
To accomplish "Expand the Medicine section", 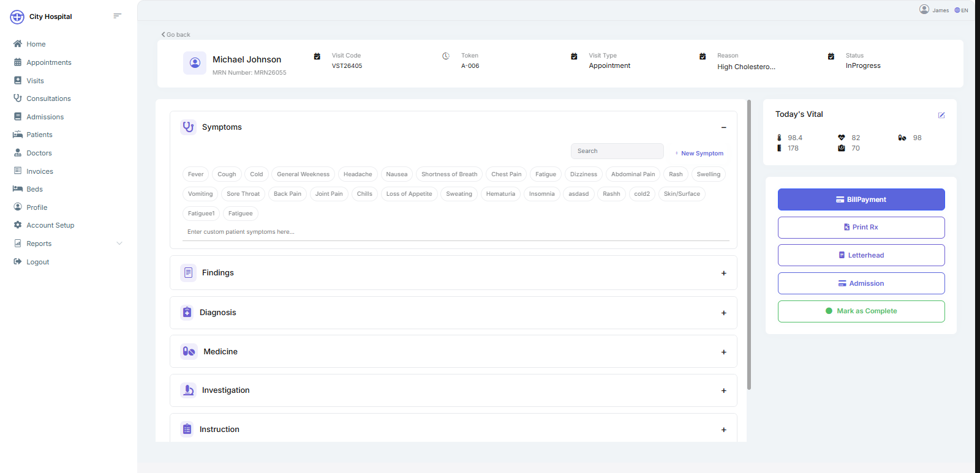I will [723, 352].
